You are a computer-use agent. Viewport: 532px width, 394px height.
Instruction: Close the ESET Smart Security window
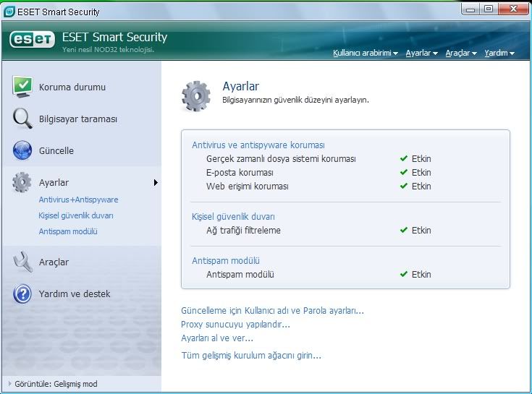513,9
